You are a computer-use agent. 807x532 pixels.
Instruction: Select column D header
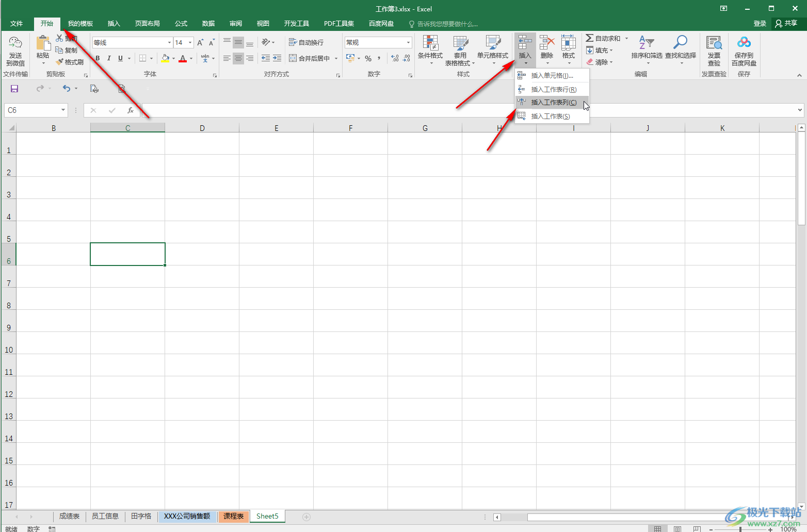coord(202,128)
